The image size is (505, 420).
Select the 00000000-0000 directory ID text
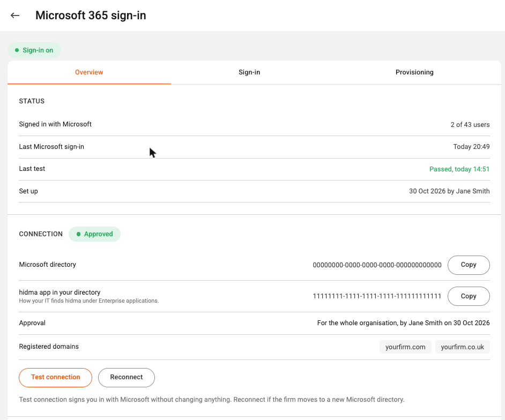(377, 265)
